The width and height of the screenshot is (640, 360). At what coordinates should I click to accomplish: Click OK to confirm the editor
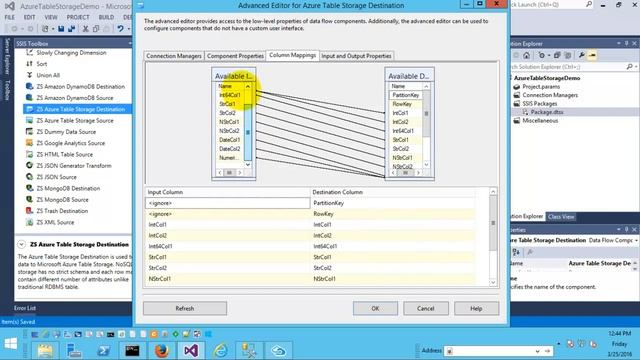[x=375, y=309]
